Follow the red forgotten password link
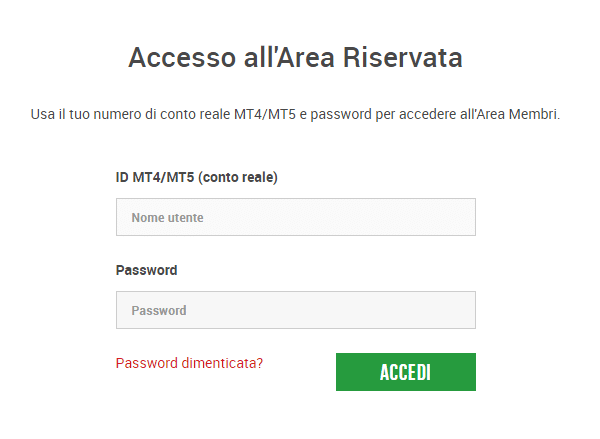The image size is (600, 439). [x=189, y=363]
